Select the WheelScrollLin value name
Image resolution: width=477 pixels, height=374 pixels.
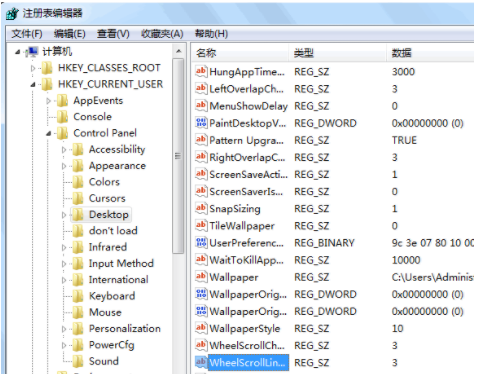247,363
